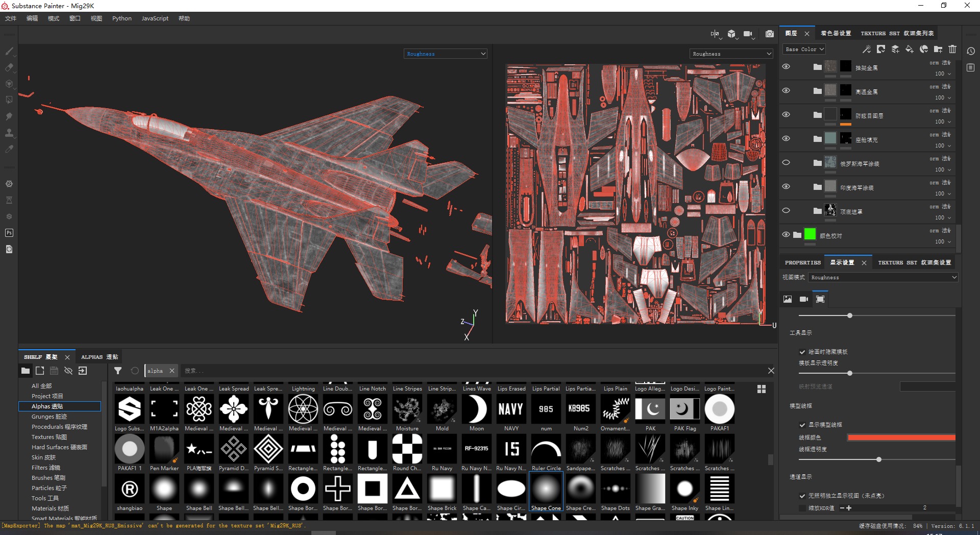The width and height of the screenshot is (980, 535).
Task: Click the magic wand effects icon
Action: 866,49
